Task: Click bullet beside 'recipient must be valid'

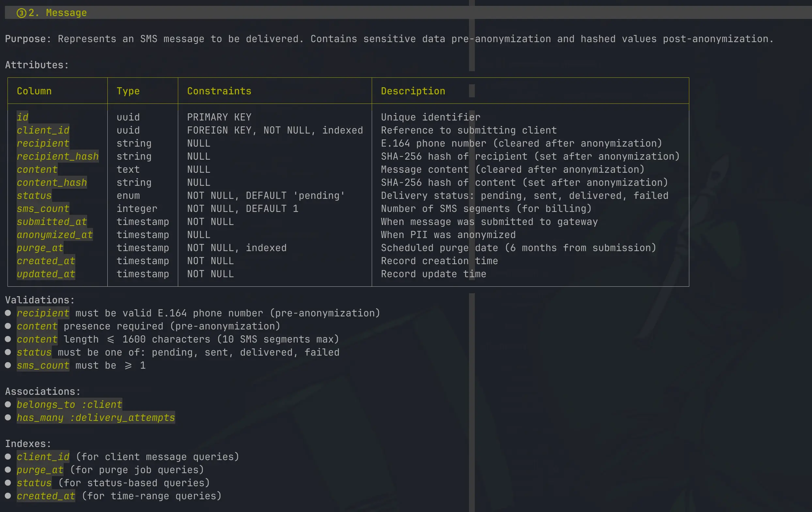Action: [8, 313]
